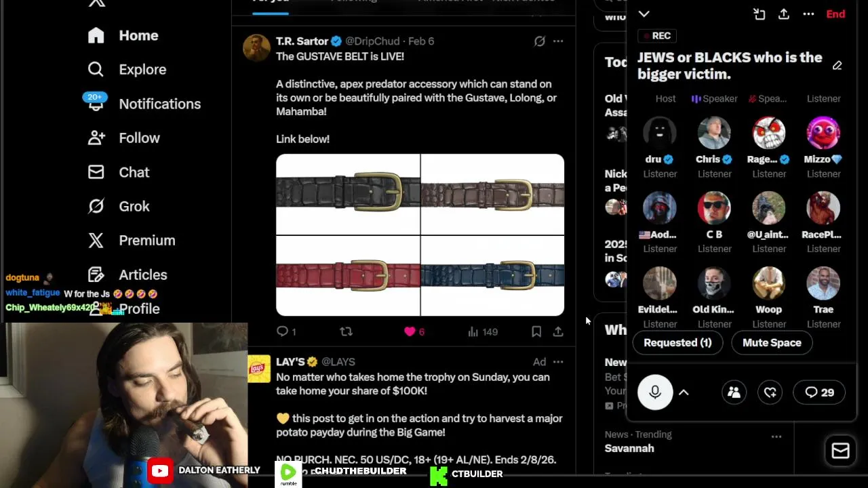Open the Savannah trending topic
Viewport: 868px width, 488px height.
click(x=629, y=449)
